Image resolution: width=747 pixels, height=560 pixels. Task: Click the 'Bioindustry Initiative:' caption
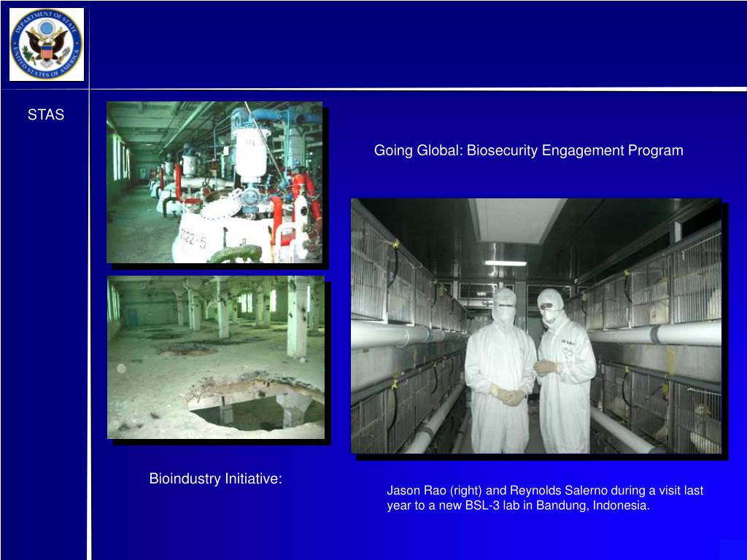click(x=216, y=478)
